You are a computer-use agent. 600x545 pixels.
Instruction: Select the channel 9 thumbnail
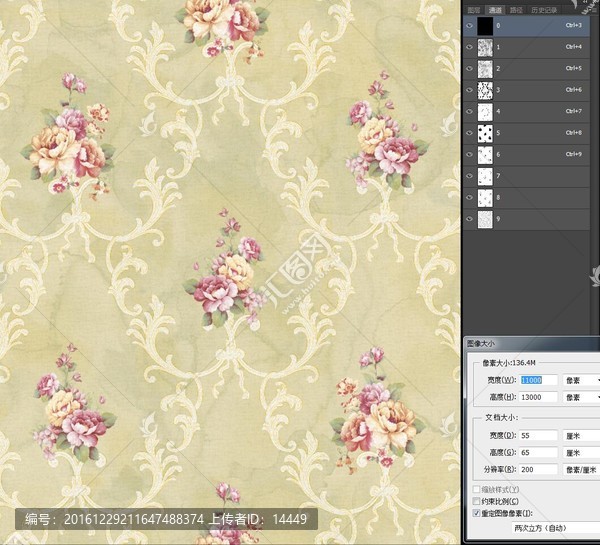485,219
